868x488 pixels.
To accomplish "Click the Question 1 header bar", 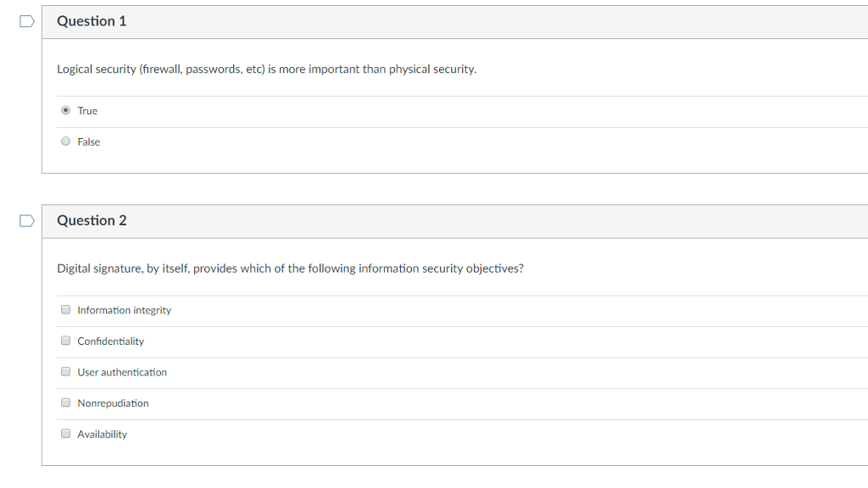I will pos(339,20).
